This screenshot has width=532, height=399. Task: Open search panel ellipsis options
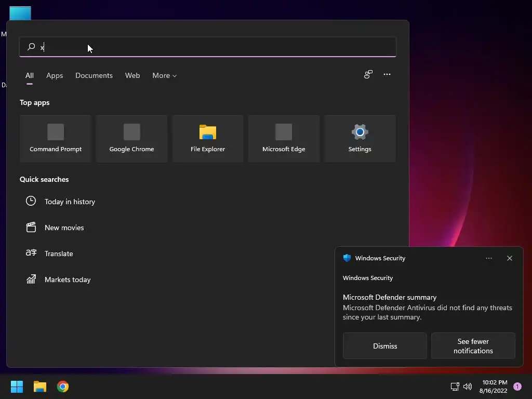(x=387, y=75)
